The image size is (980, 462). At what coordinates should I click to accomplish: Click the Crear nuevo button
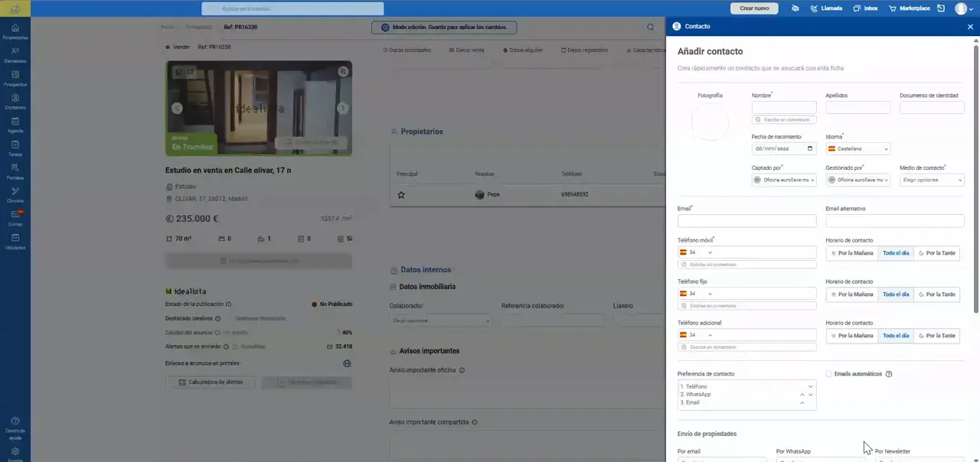754,8
